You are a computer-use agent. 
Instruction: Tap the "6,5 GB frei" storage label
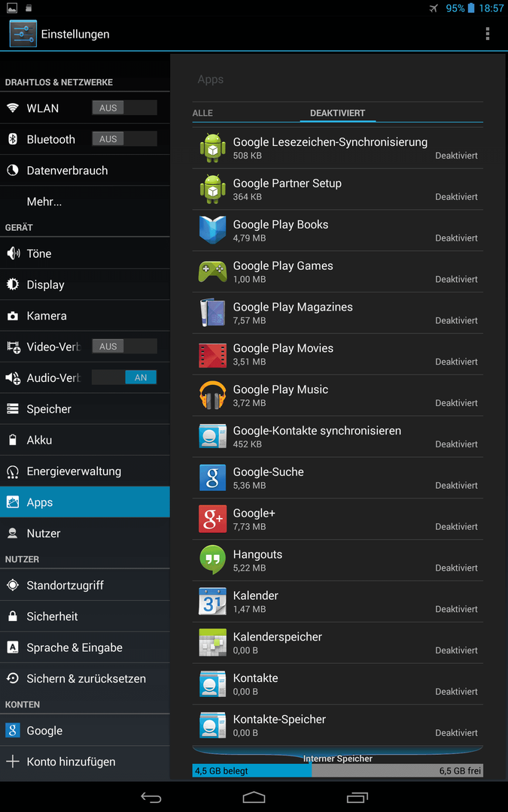click(x=461, y=771)
